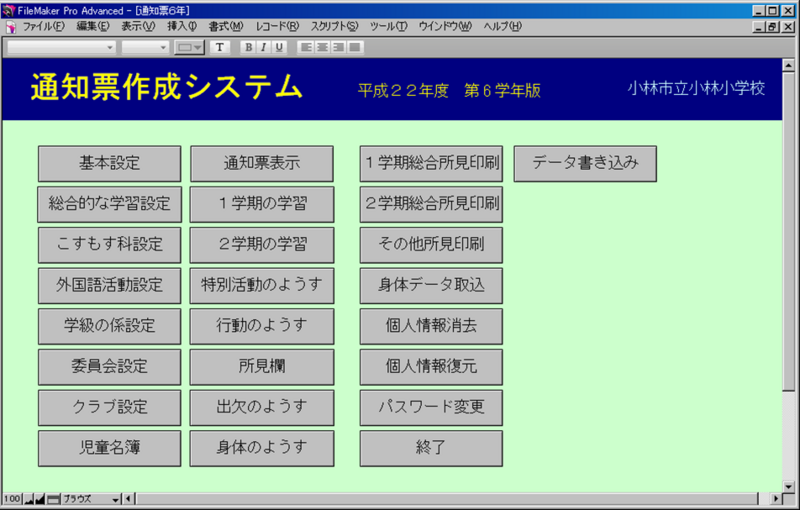Viewport: 800px width, 510px height.
Task: Open the line style color dropdown
Action: 190,47
